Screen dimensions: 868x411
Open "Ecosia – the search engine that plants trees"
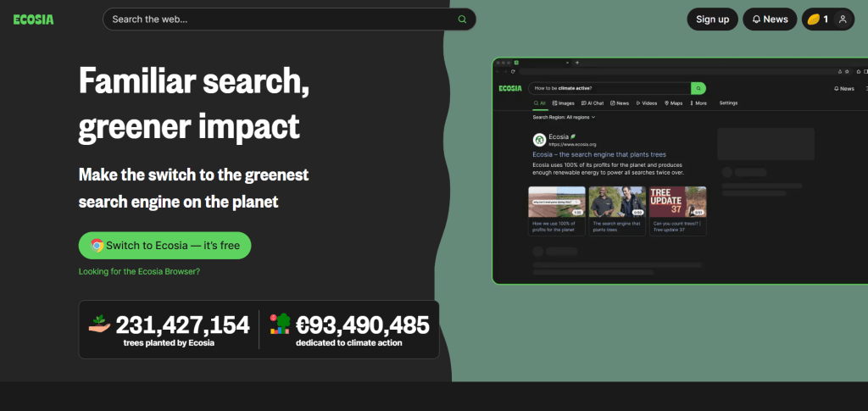(x=599, y=154)
